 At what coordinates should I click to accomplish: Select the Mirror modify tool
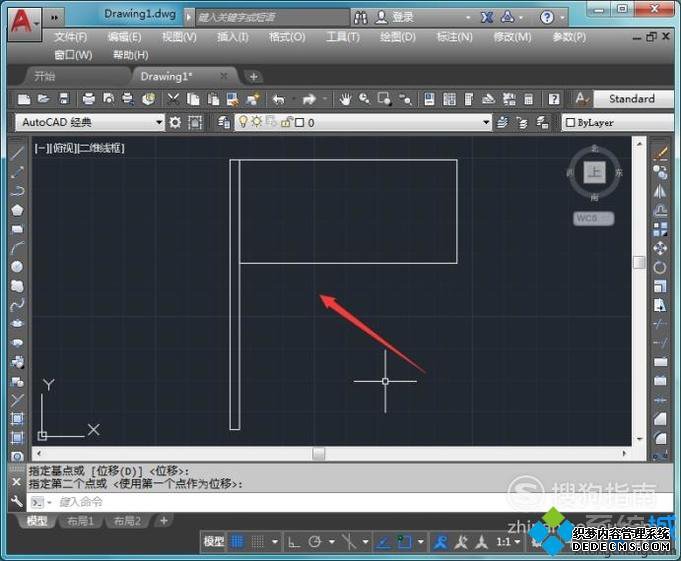[x=660, y=191]
